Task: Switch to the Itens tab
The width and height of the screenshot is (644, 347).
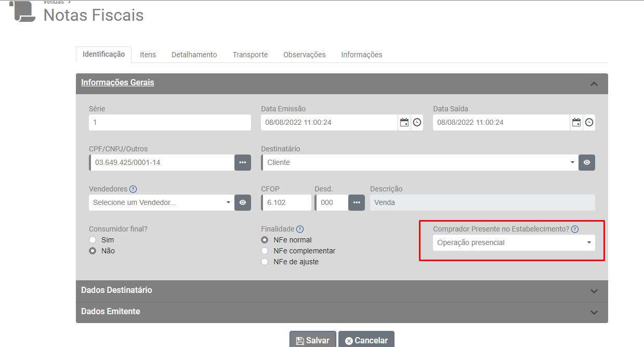Action: pos(148,55)
